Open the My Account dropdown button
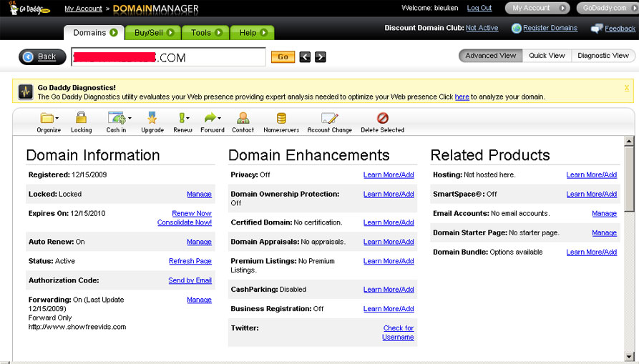 [537, 8]
